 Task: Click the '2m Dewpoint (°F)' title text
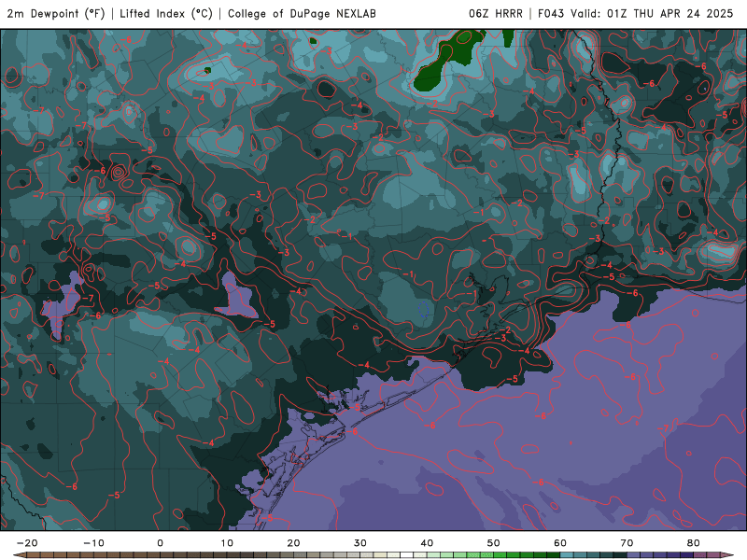[x=56, y=14]
